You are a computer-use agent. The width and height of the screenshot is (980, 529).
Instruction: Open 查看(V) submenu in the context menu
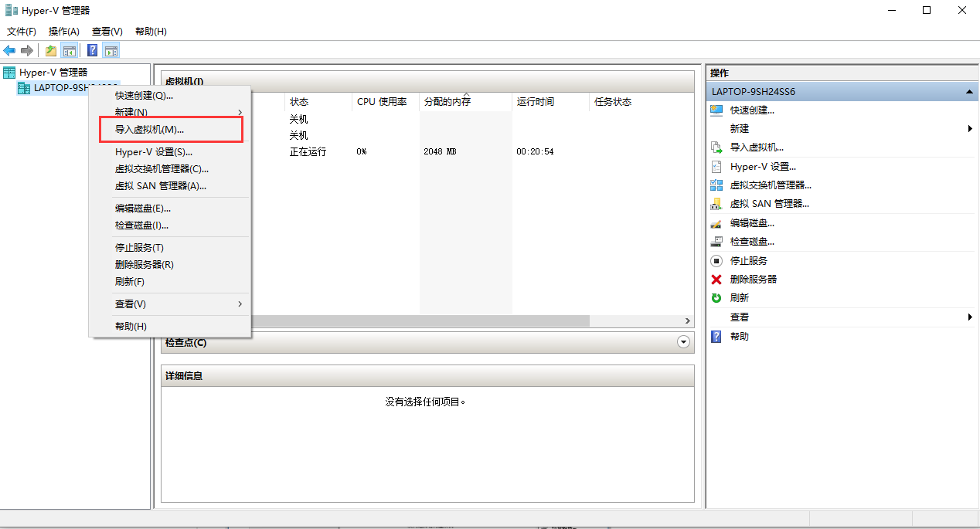[x=170, y=304]
